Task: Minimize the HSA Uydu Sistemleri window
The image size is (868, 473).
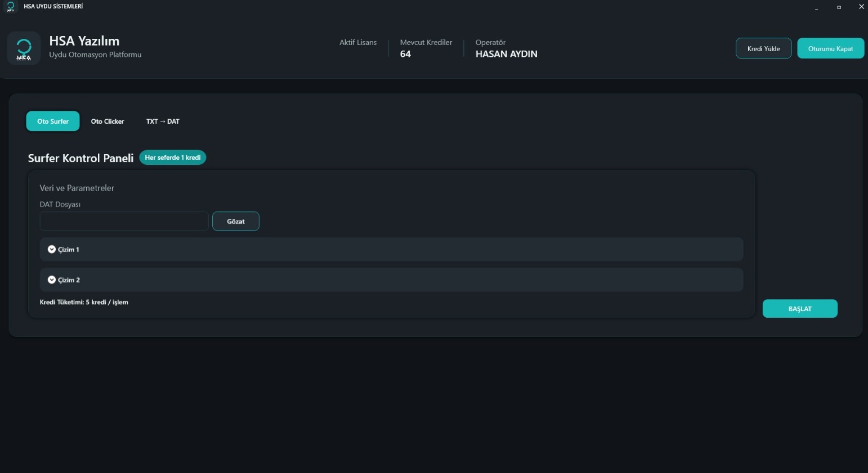Action: 816,7
